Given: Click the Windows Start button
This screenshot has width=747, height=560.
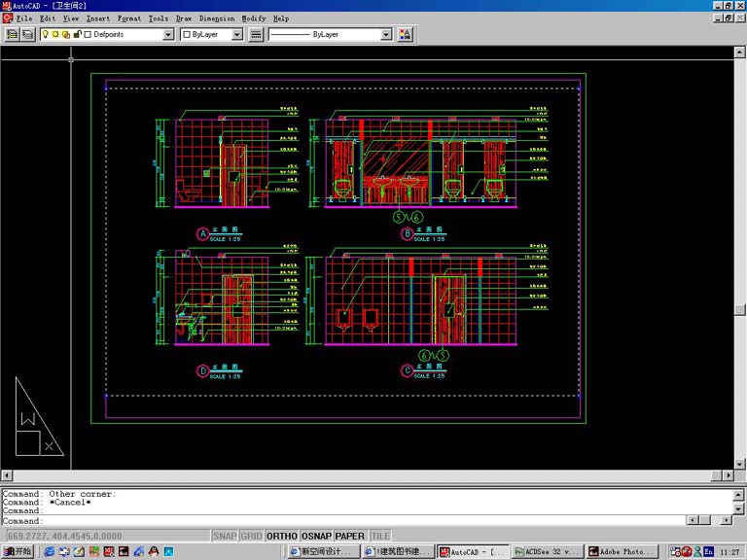Looking at the screenshot, I should 18,551.
